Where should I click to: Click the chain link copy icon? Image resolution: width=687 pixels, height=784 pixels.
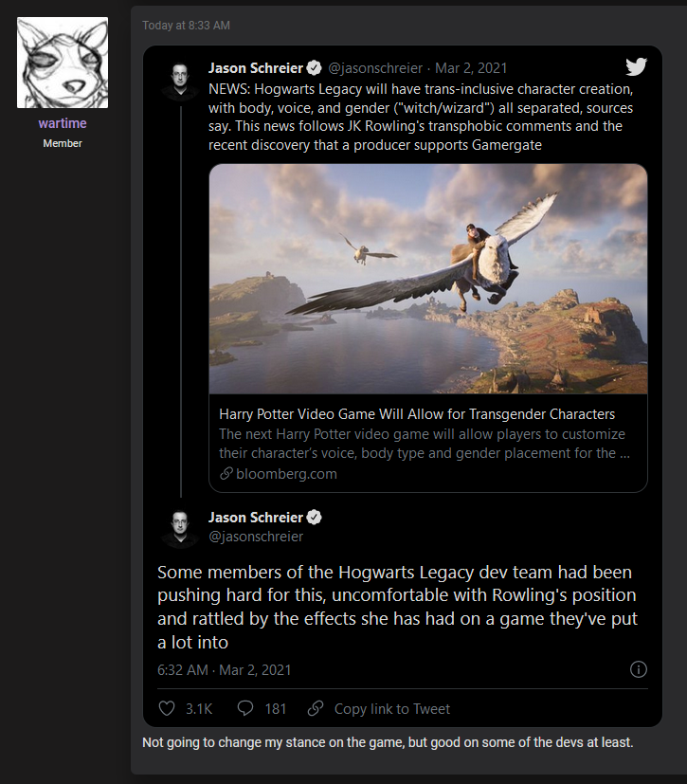coord(316,708)
